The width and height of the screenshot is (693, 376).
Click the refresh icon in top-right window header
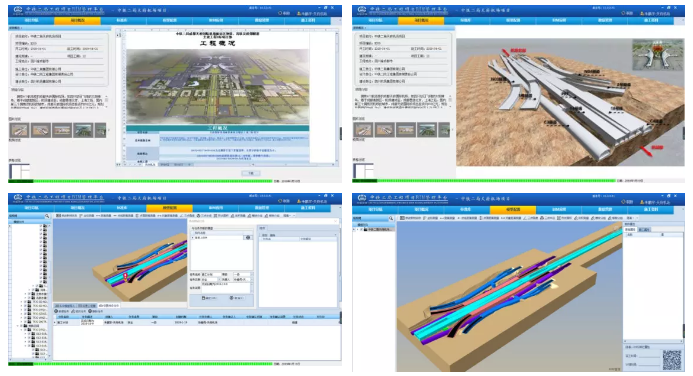pyautogui.click(x=624, y=14)
